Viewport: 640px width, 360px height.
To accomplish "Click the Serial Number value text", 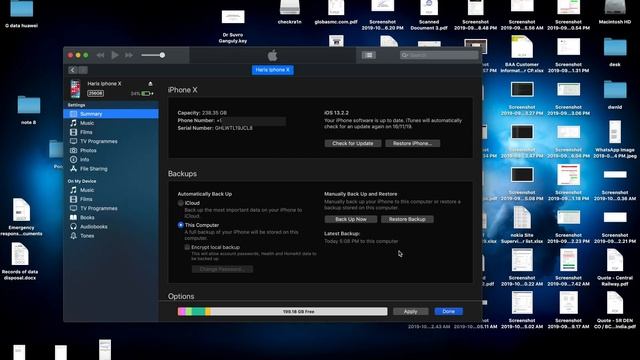I will click(234, 128).
